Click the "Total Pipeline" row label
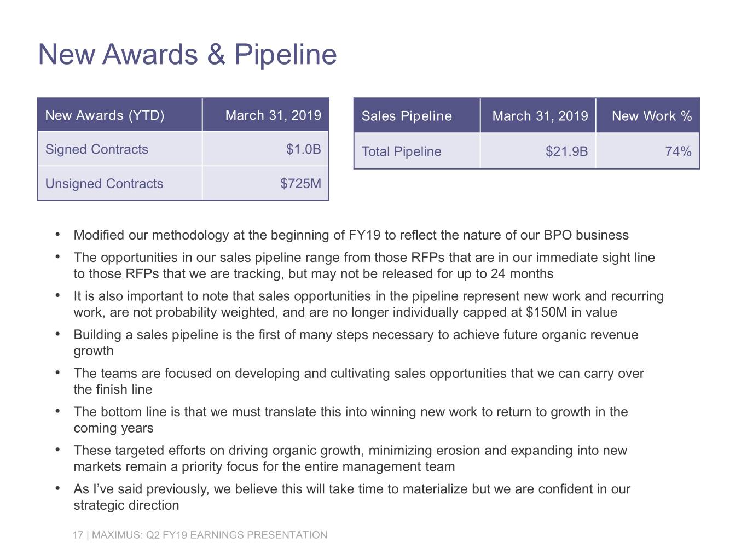Viewport: 747px width, 560px height. coord(401,151)
